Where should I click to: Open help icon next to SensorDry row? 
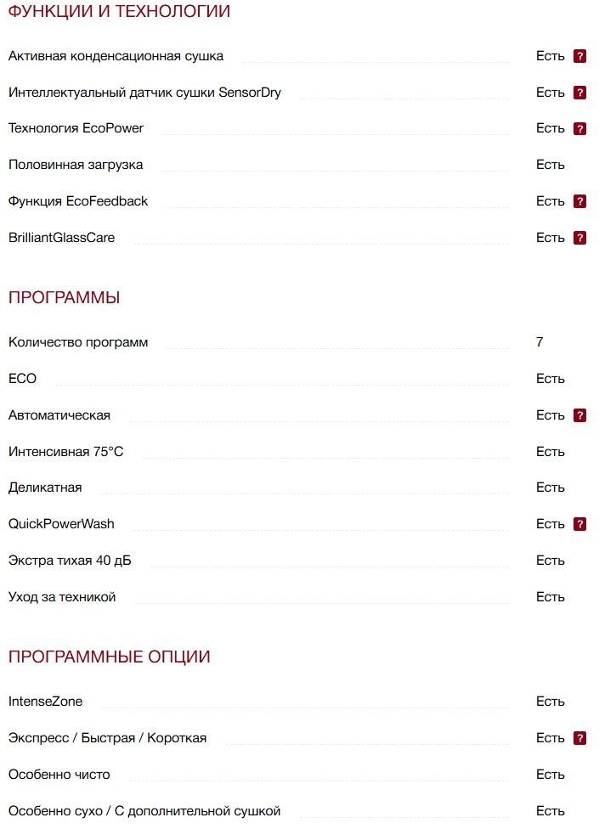click(579, 93)
